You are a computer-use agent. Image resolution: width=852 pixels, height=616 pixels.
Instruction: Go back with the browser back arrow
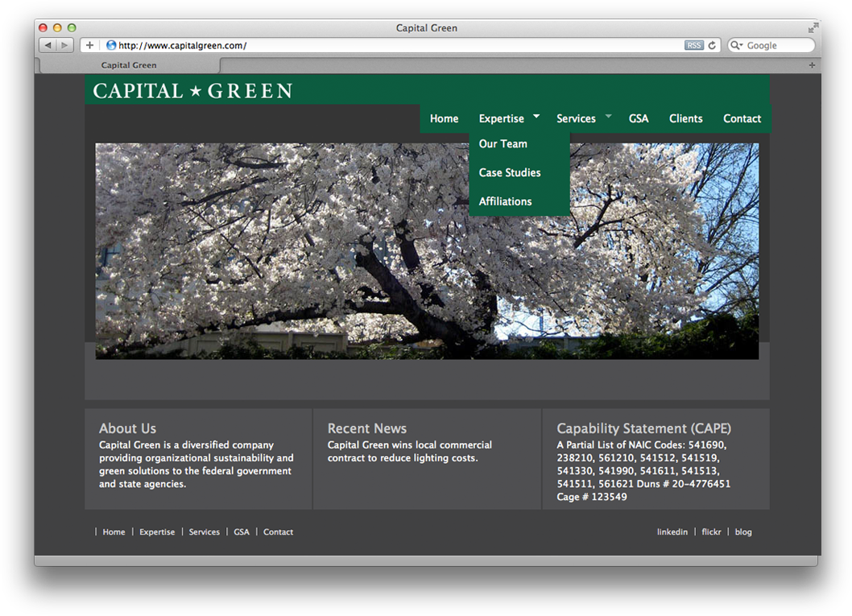(48, 45)
